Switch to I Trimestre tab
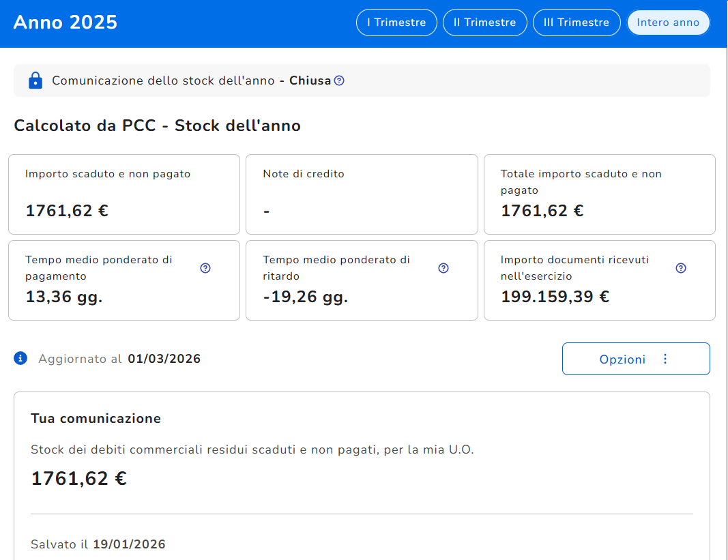The height and width of the screenshot is (560, 728). [396, 23]
